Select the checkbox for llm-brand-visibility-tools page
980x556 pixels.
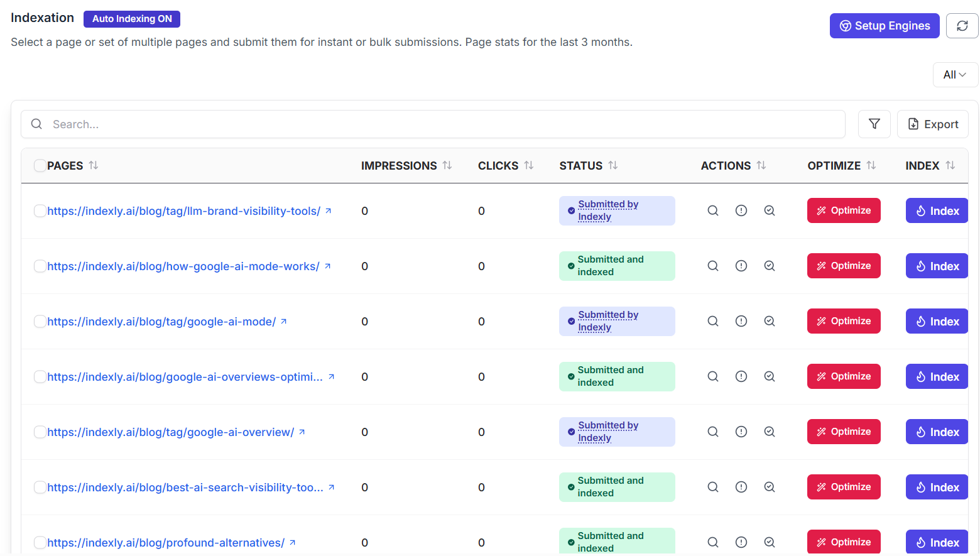pyautogui.click(x=40, y=210)
